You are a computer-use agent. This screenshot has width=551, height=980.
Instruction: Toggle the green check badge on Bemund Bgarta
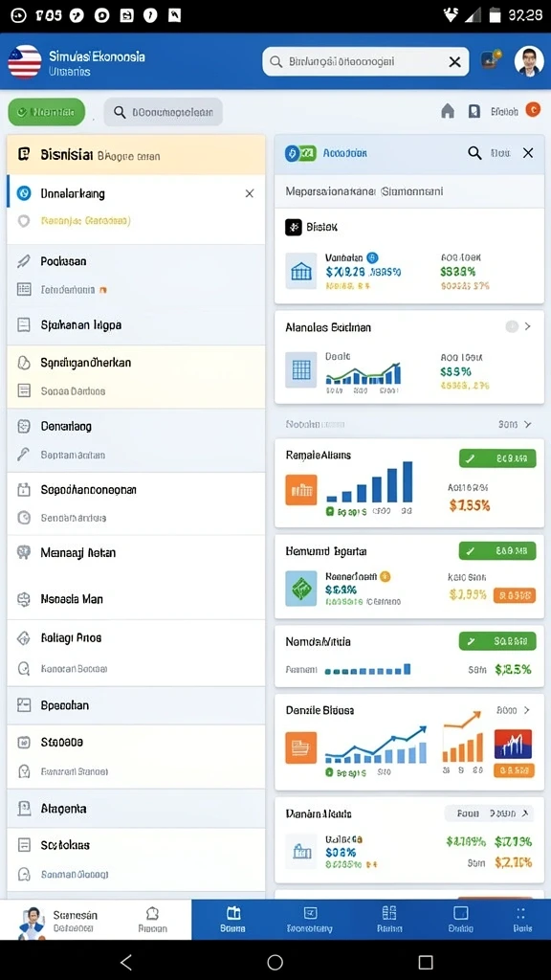[x=497, y=550]
